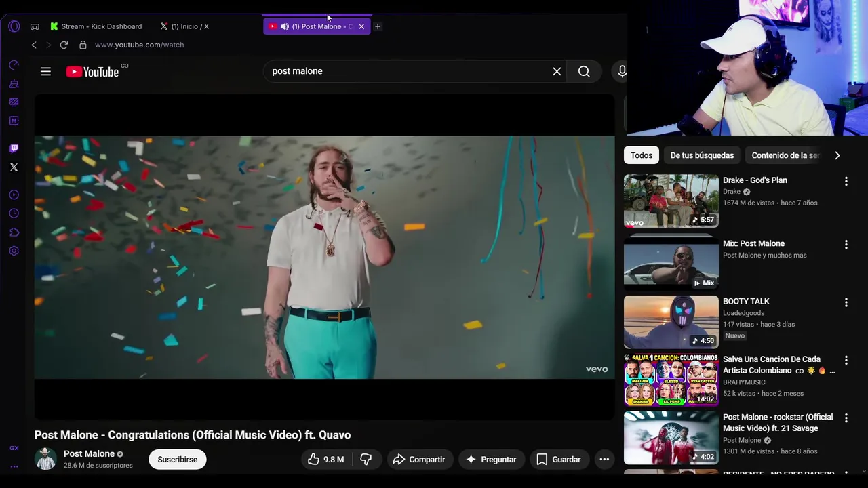Open more actions three-dots under video

[604, 460]
